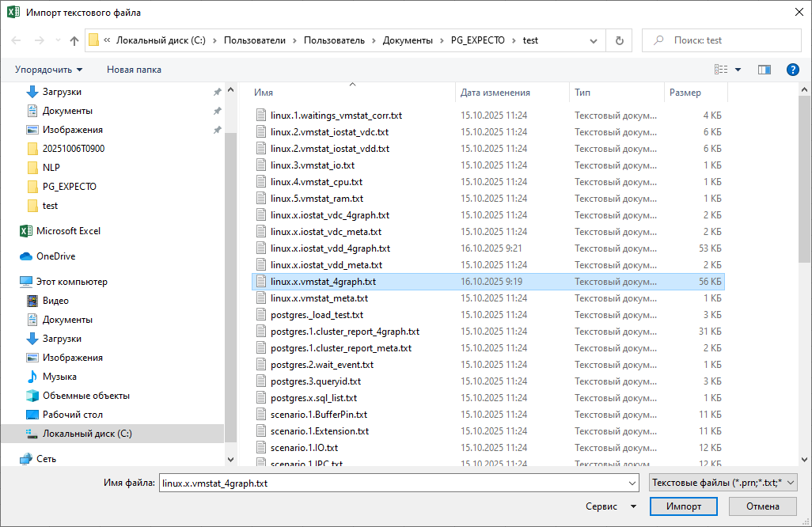Click the Импорт button
Viewport: 812px width, 527px height.
click(x=684, y=506)
